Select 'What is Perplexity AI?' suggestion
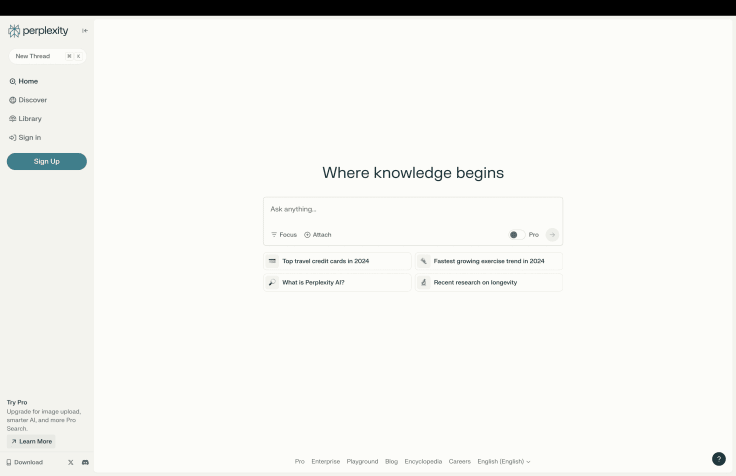 337,283
